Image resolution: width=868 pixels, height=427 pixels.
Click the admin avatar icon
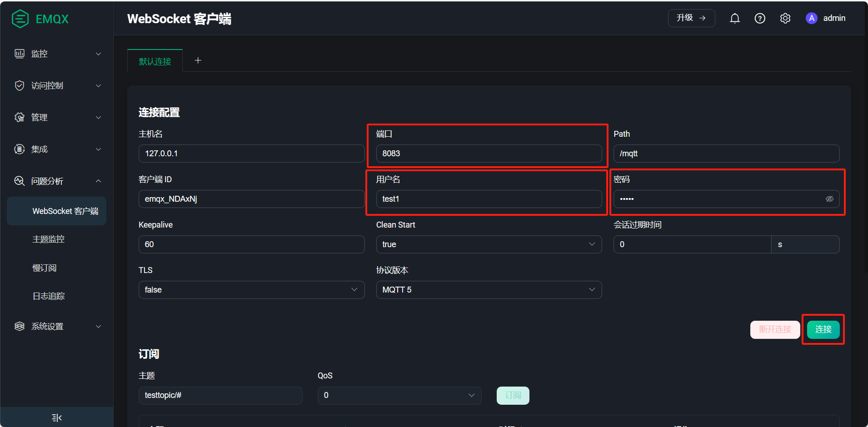[812, 18]
